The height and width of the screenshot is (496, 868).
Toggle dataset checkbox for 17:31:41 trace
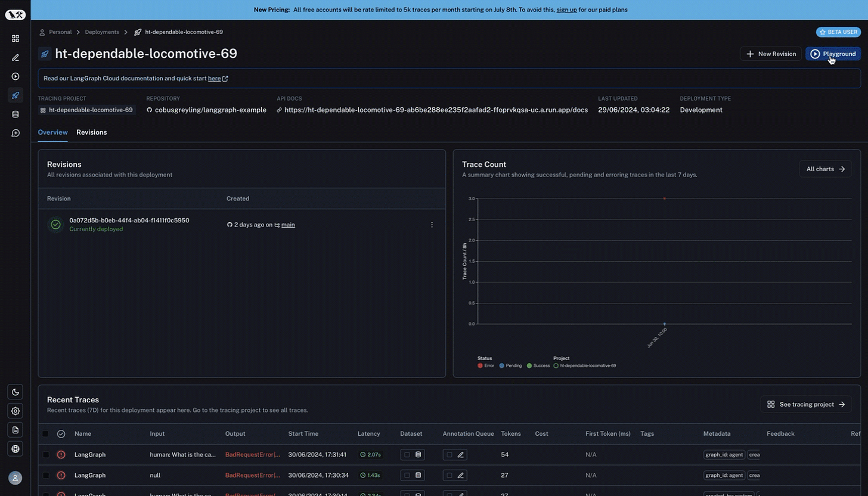(407, 455)
